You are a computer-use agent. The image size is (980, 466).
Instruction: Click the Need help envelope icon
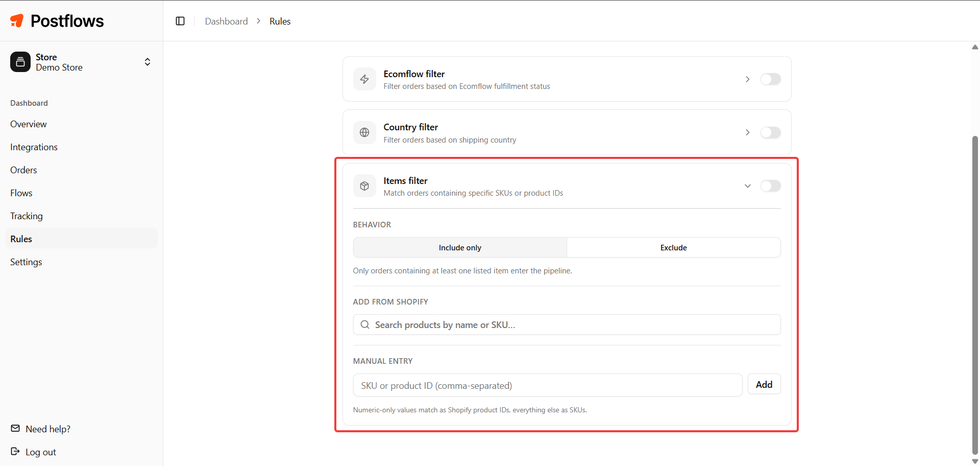click(15, 428)
